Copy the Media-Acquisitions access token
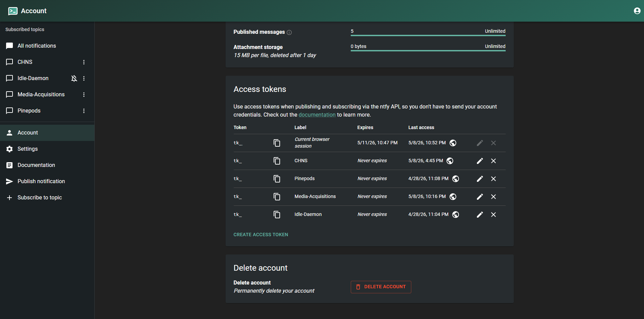 pyautogui.click(x=277, y=197)
